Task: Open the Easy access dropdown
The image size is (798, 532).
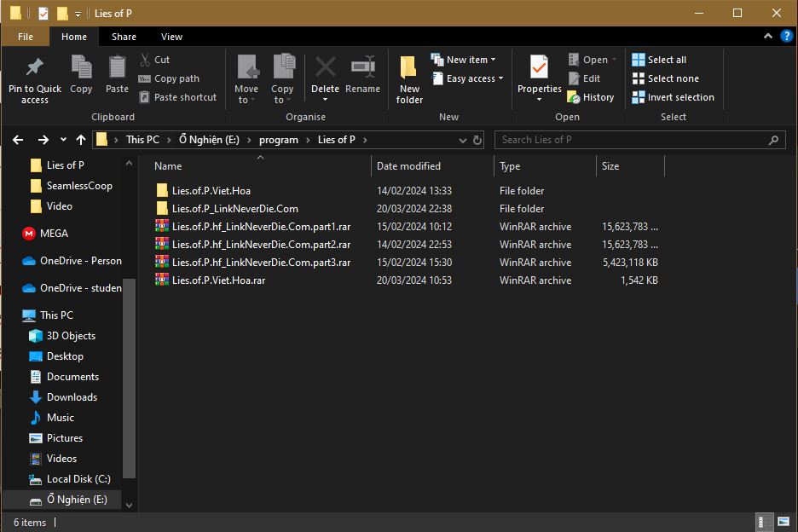Action: point(468,78)
